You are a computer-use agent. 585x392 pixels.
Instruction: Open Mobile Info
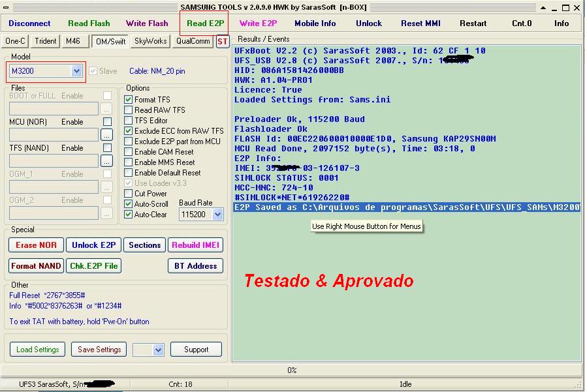(315, 23)
